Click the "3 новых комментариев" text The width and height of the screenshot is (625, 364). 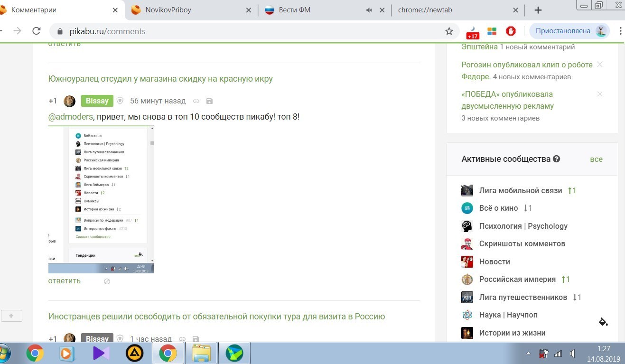point(501,118)
